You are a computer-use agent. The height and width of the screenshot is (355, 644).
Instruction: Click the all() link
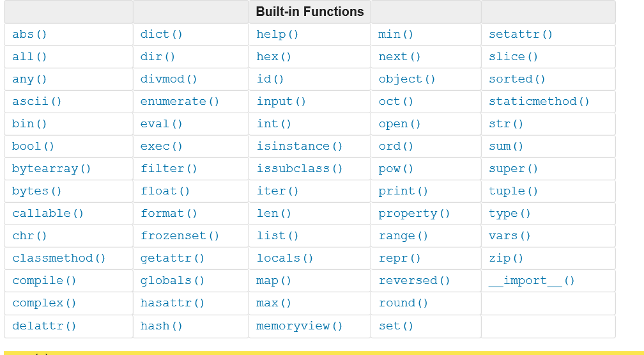click(x=29, y=56)
